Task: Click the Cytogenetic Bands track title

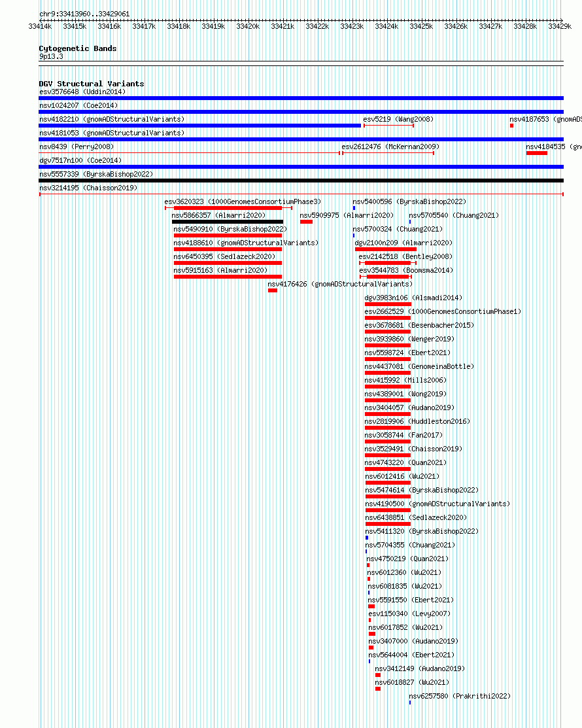Action: click(x=78, y=48)
